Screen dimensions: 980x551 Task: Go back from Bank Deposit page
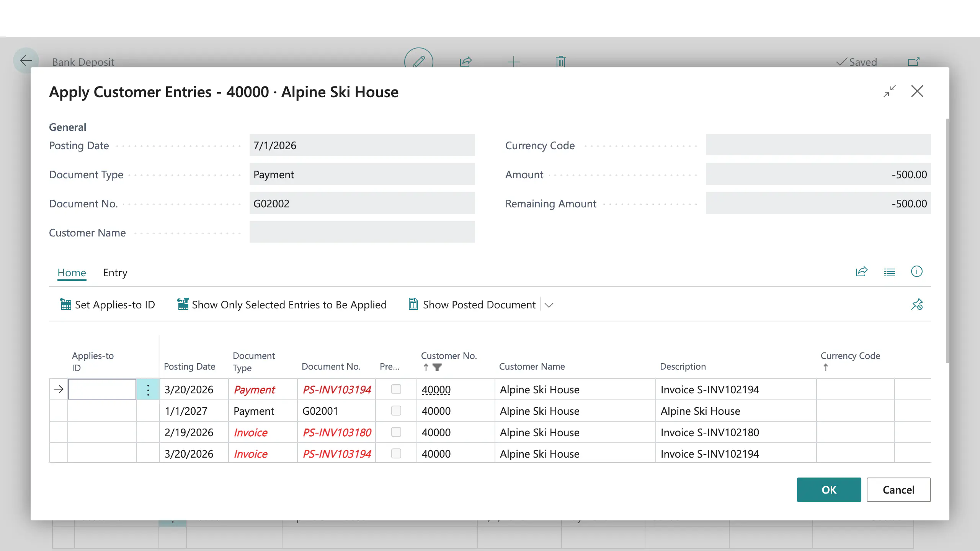coord(26,60)
